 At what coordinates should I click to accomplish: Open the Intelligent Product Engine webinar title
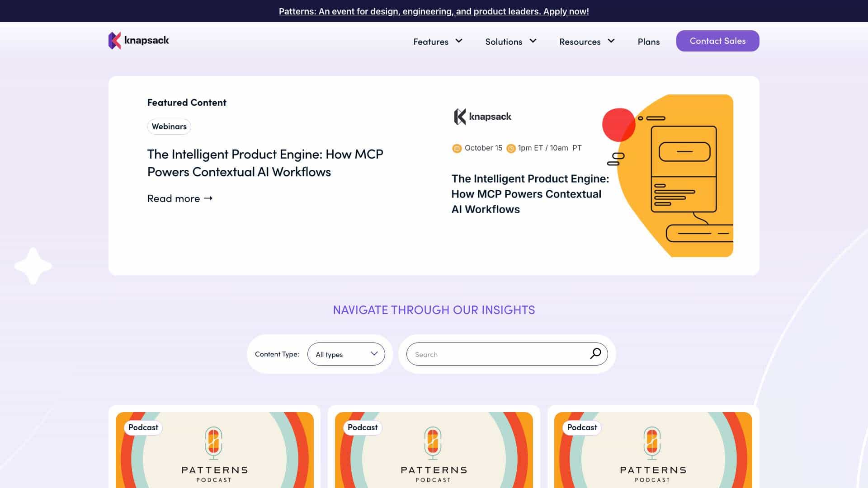click(265, 163)
